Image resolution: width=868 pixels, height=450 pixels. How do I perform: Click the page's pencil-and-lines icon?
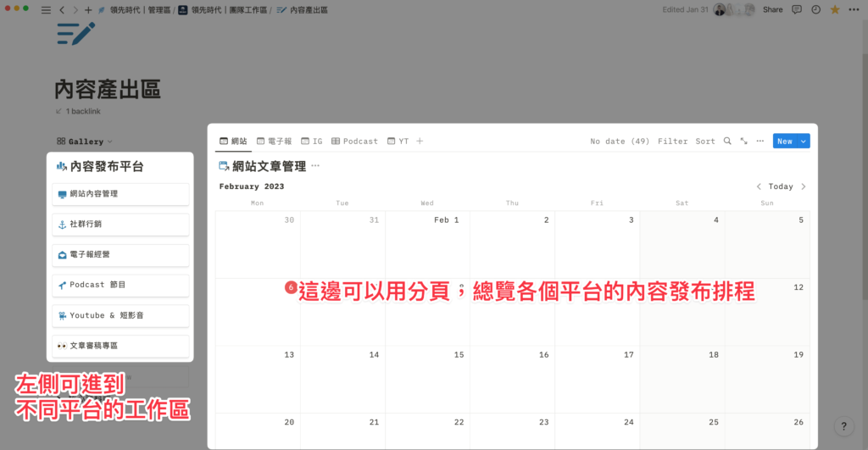75,33
